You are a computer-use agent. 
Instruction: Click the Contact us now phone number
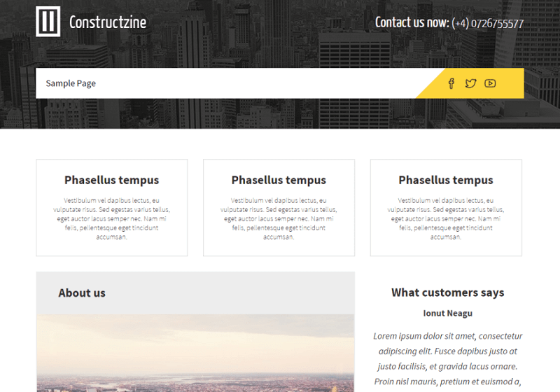[x=487, y=24]
